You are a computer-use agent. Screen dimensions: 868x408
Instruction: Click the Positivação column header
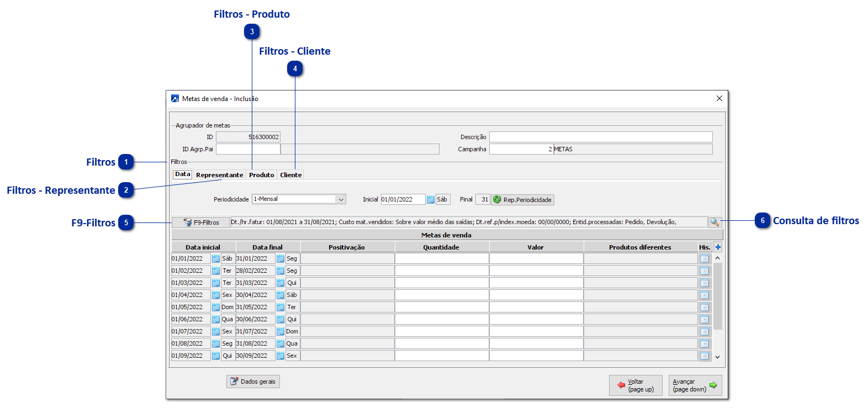click(347, 247)
